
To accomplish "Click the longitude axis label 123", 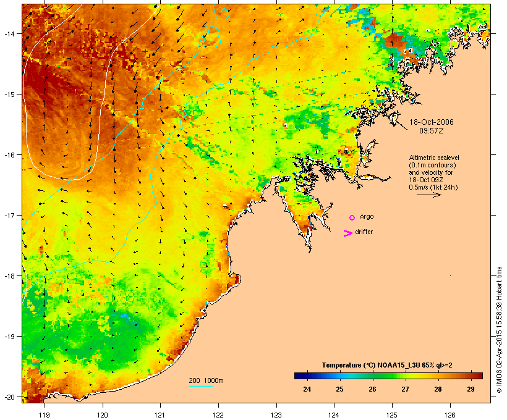I will [x=276, y=415].
